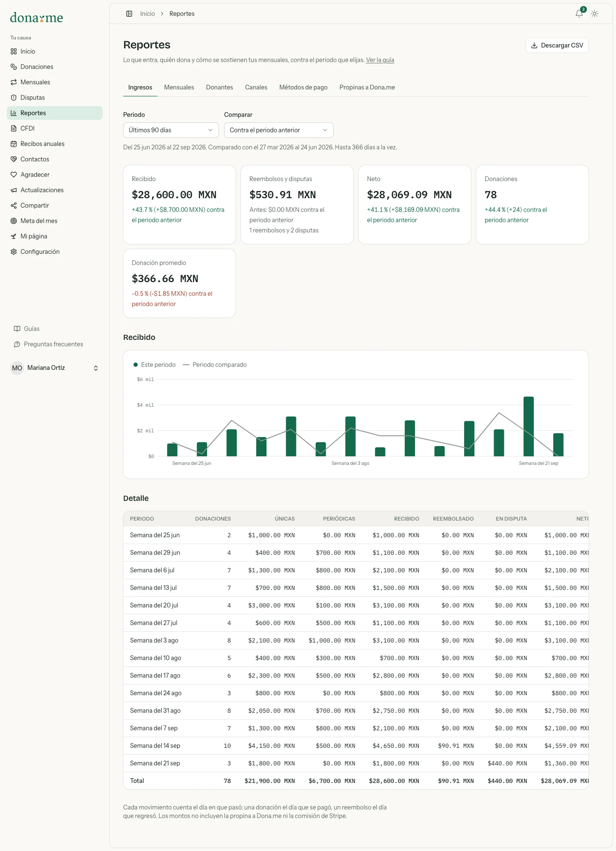Click the Descargar CSV button

click(x=557, y=45)
